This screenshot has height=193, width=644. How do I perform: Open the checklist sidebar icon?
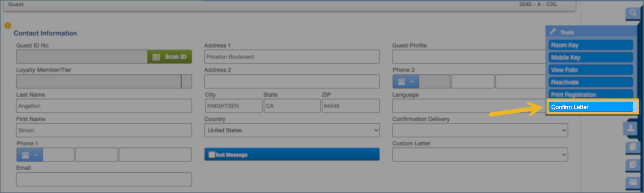tap(632, 165)
